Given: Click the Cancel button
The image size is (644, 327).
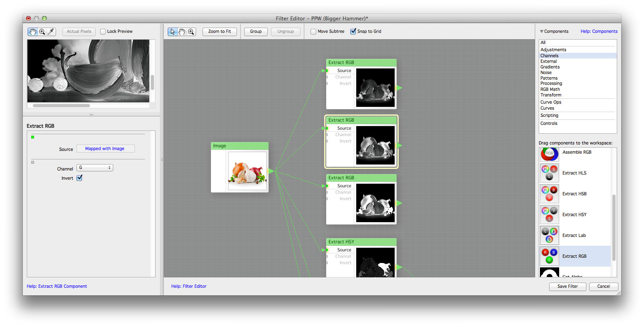Looking at the screenshot, I should point(604,287).
